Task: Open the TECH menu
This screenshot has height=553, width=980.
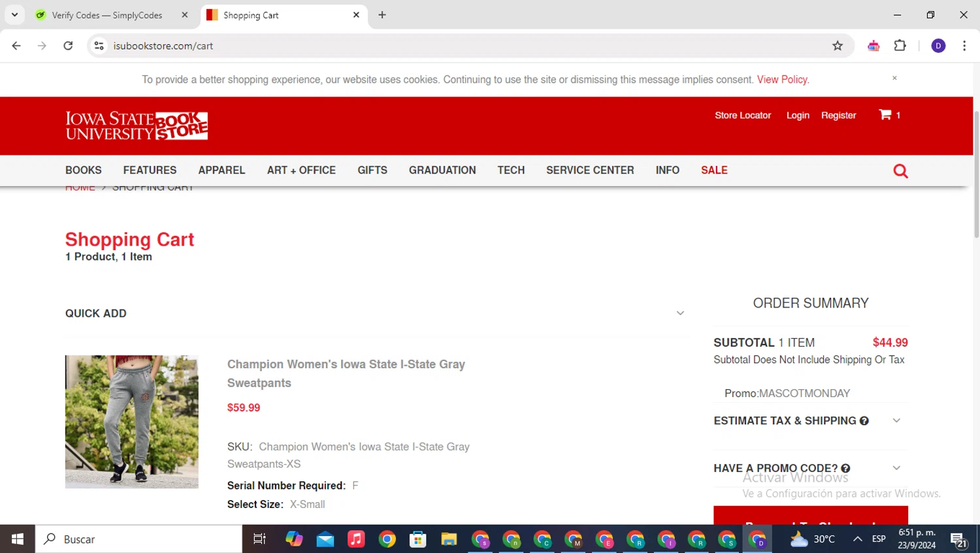Action: tap(511, 170)
